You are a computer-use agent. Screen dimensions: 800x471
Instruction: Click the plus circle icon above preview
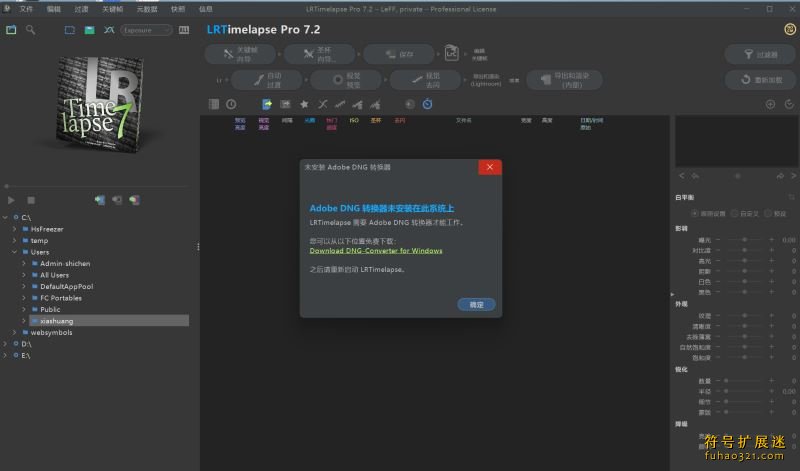point(770,104)
